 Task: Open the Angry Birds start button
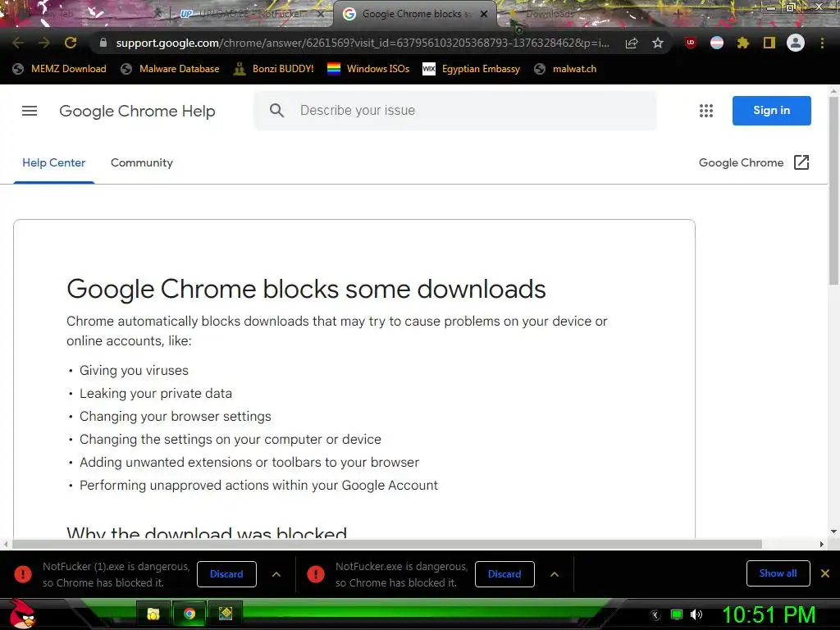22,614
